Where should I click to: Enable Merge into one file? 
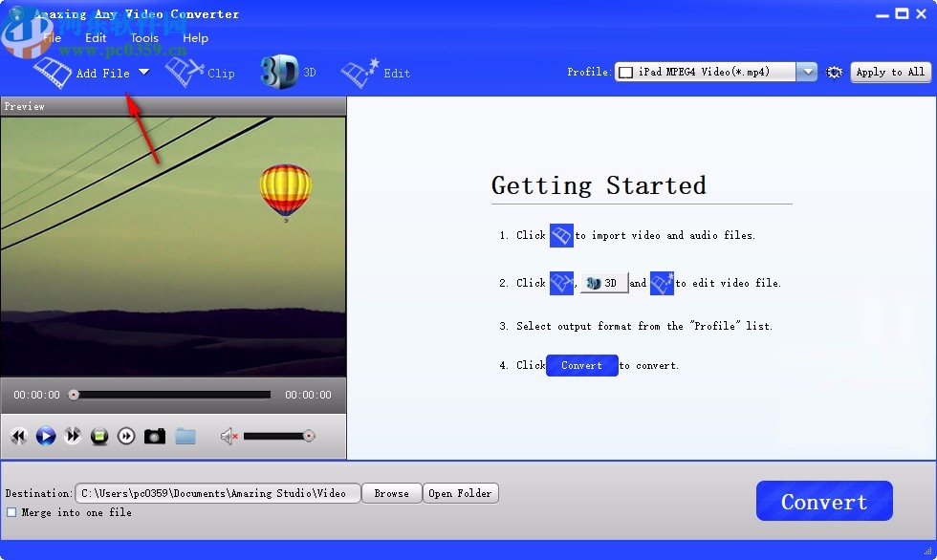click(13, 512)
